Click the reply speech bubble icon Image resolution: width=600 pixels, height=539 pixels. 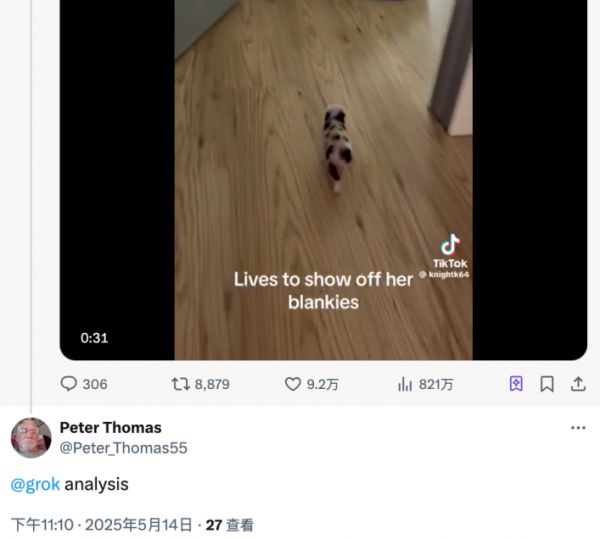[x=69, y=384]
